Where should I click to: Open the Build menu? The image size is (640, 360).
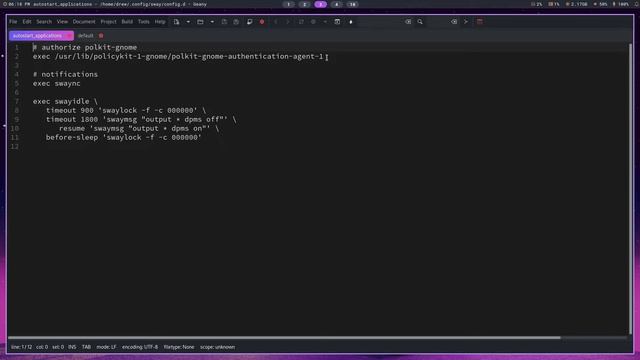click(x=127, y=22)
